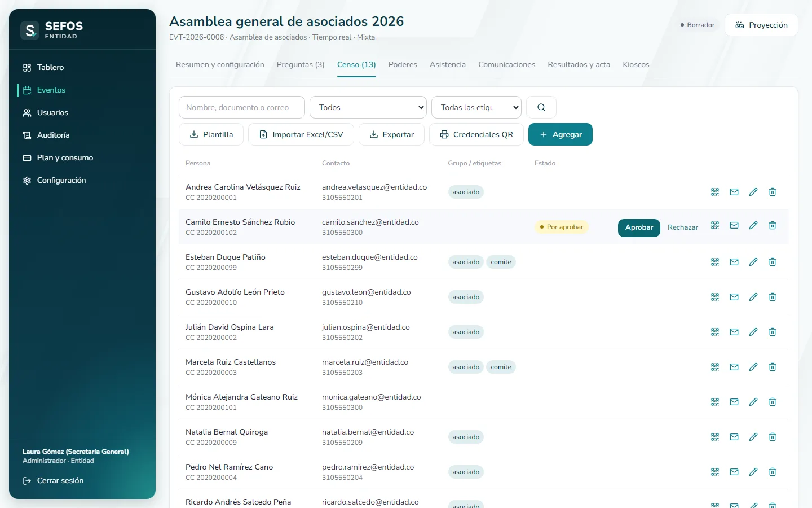Open the Todas las etiquetas dropdown
The image size is (812, 508).
pos(476,107)
